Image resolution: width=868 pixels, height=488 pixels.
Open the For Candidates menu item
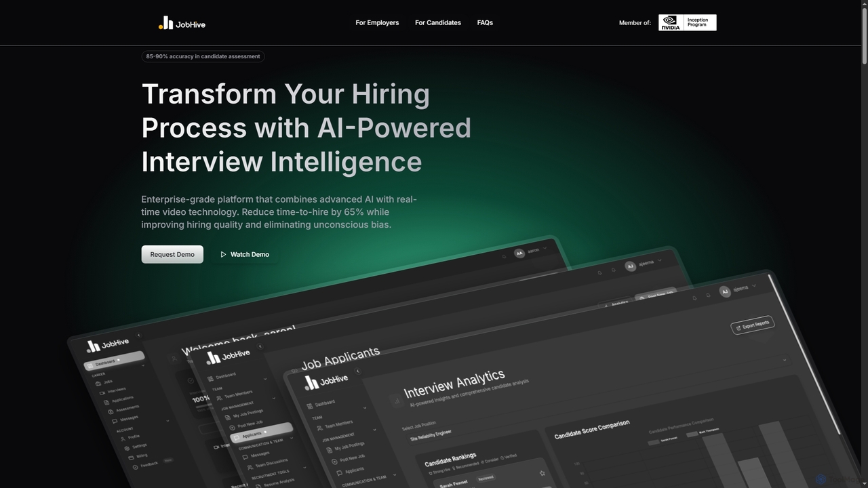pyautogui.click(x=438, y=23)
